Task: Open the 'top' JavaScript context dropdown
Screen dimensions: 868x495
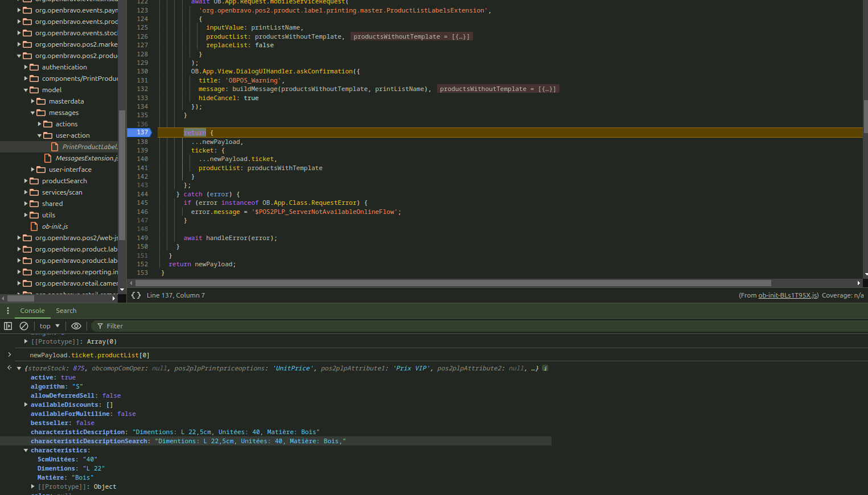Action: coord(50,326)
